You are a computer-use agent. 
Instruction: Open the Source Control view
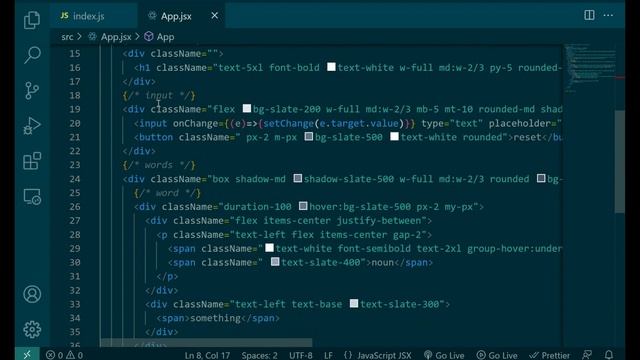(x=32, y=90)
